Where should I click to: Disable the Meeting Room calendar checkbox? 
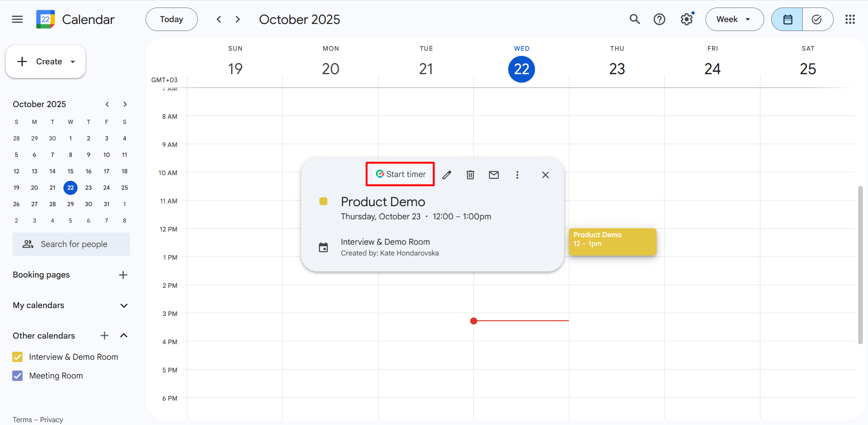[17, 376]
